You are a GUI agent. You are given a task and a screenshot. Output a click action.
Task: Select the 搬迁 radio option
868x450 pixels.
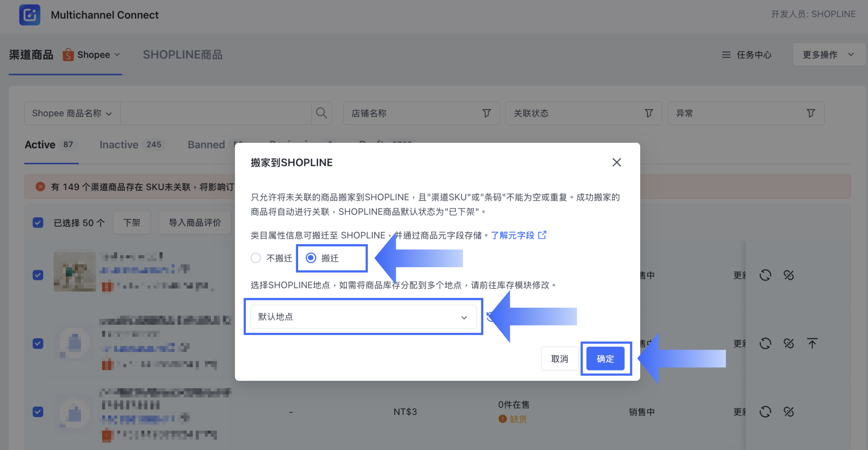(x=311, y=258)
